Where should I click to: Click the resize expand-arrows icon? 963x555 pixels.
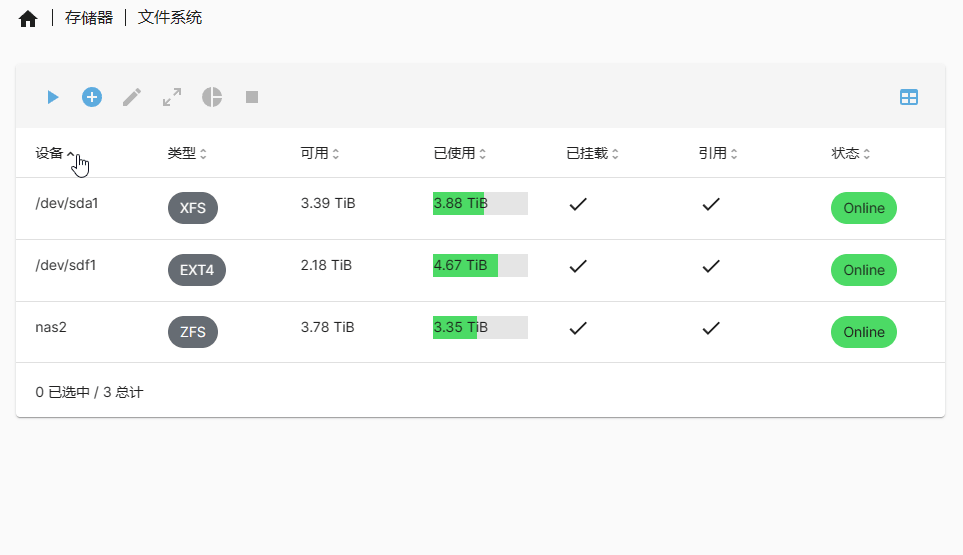click(172, 97)
